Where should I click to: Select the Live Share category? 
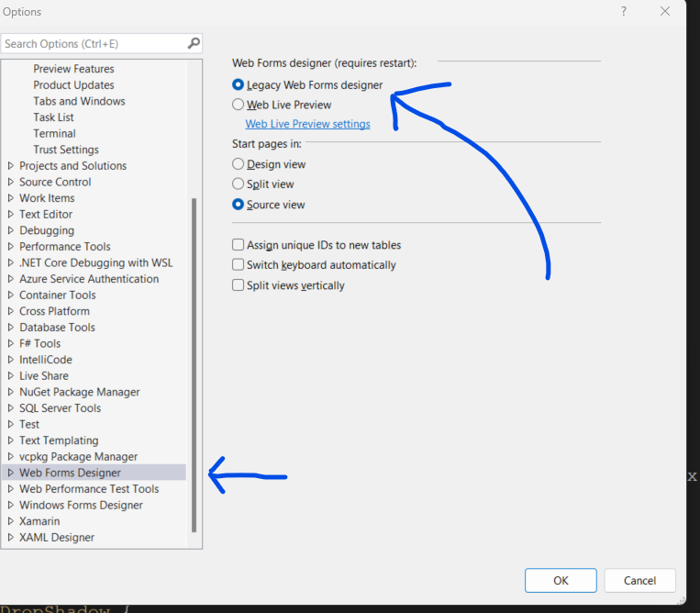44,375
